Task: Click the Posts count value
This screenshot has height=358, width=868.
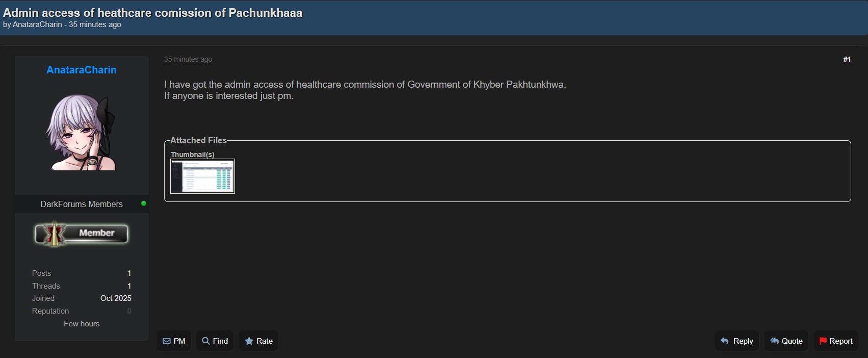Action: click(129, 273)
